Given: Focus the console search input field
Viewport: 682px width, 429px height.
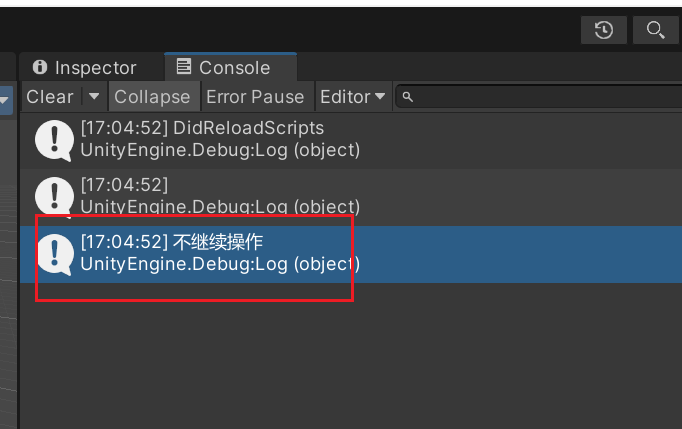Looking at the screenshot, I should (539, 97).
